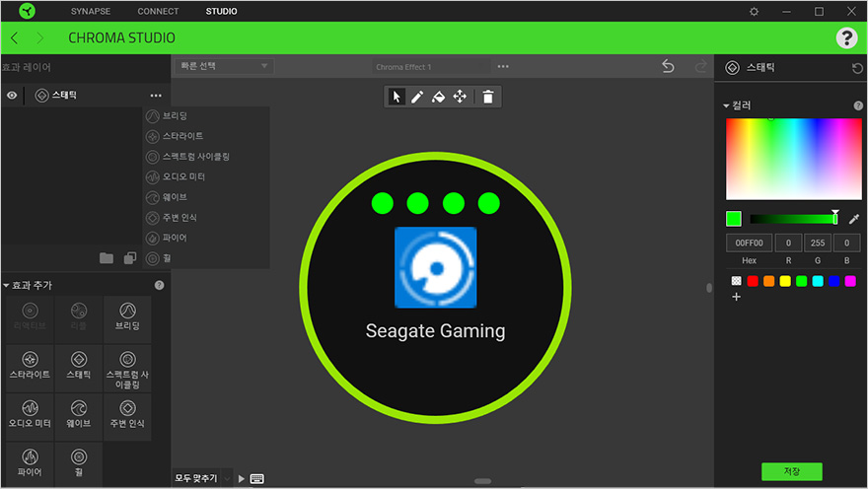Switch to the STUDIO tab

[x=221, y=11]
